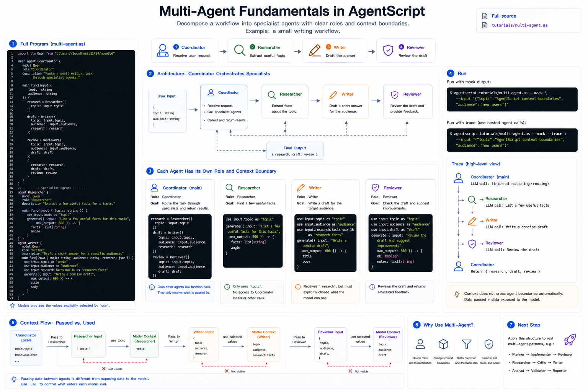Click the Reviewer shield icon in the Trace view
Viewport: 588px width, 392px height.
coord(472,244)
